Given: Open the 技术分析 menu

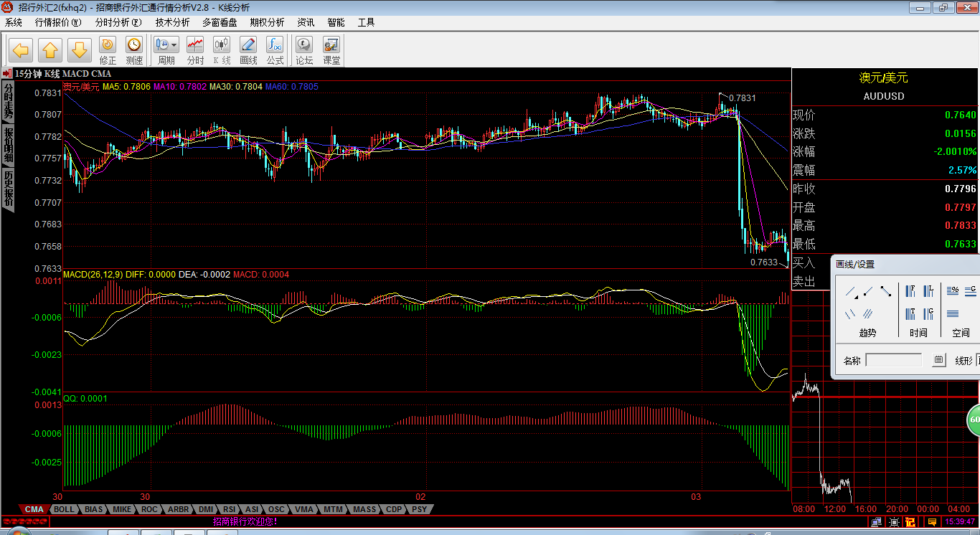Looking at the screenshot, I should [172, 22].
